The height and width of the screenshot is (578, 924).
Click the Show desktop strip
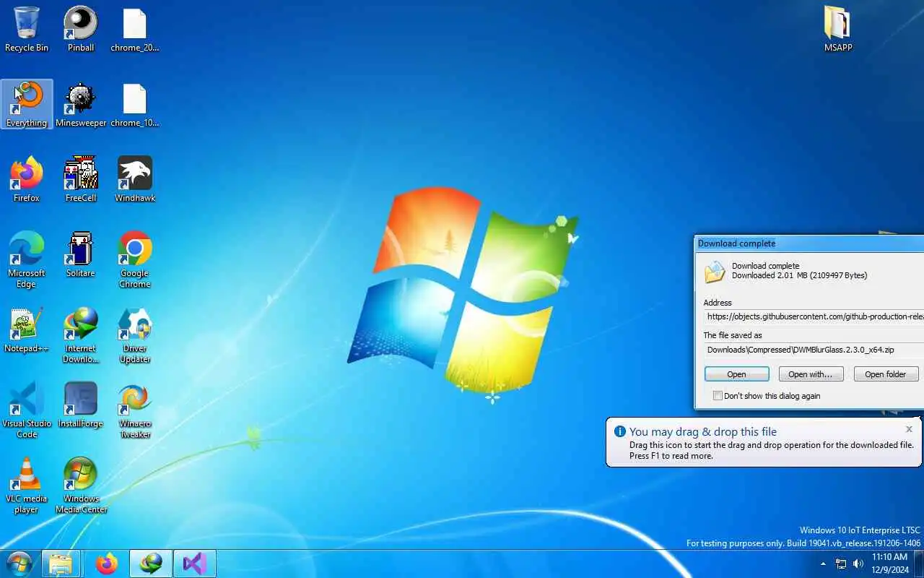point(919,564)
